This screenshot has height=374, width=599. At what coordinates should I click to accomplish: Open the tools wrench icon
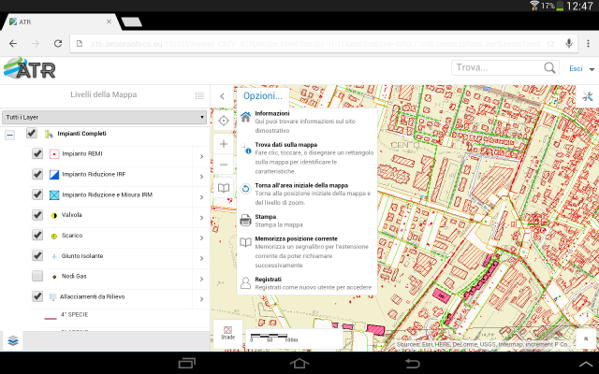(588, 97)
